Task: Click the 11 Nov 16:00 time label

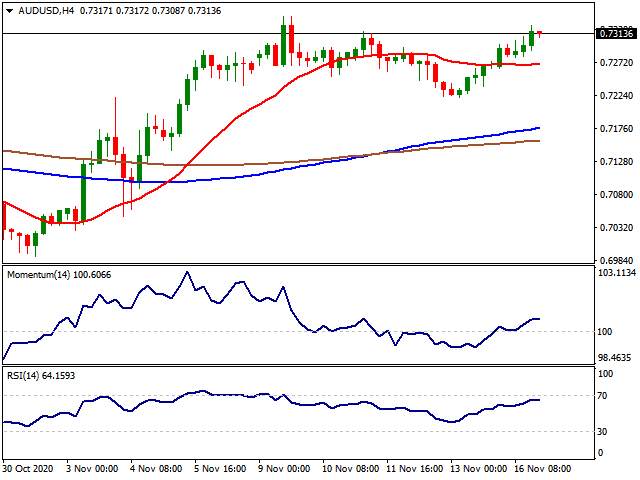Action: point(414,468)
